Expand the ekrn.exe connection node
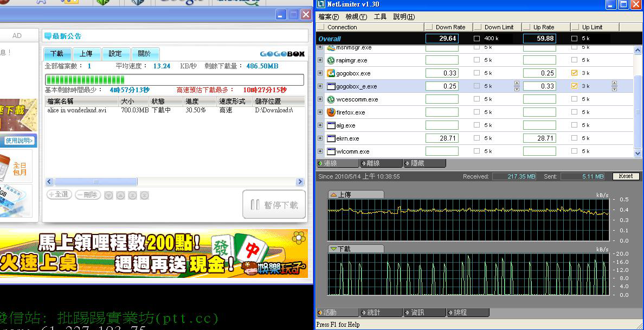 coord(320,138)
